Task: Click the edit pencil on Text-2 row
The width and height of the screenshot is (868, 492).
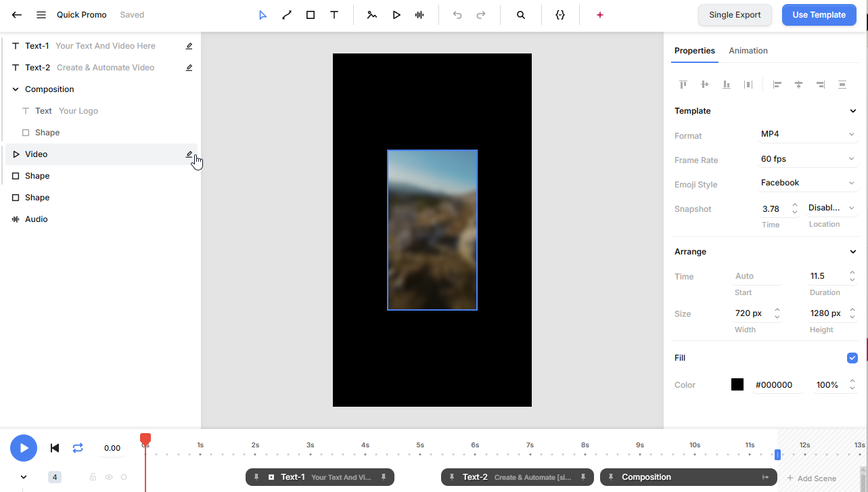Action: [x=189, y=68]
